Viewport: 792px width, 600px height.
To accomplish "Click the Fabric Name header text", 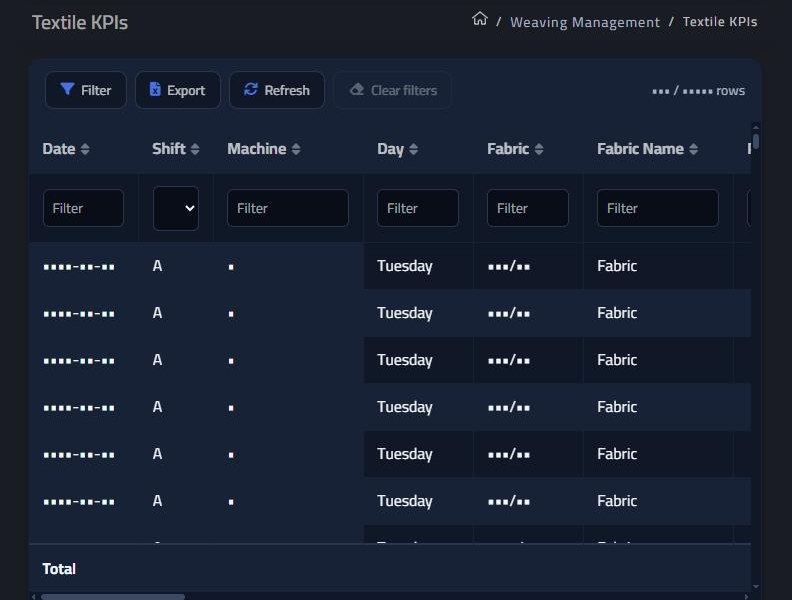I will pos(640,149).
